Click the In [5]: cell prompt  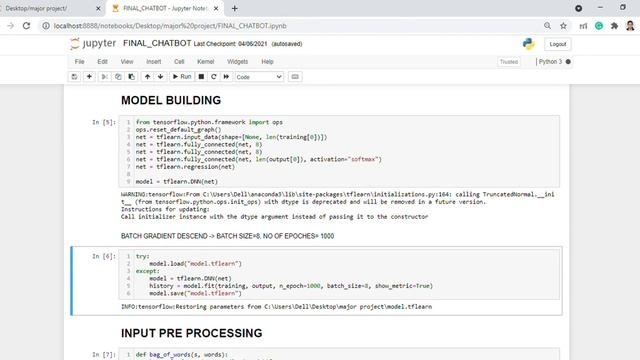pos(104,122)
